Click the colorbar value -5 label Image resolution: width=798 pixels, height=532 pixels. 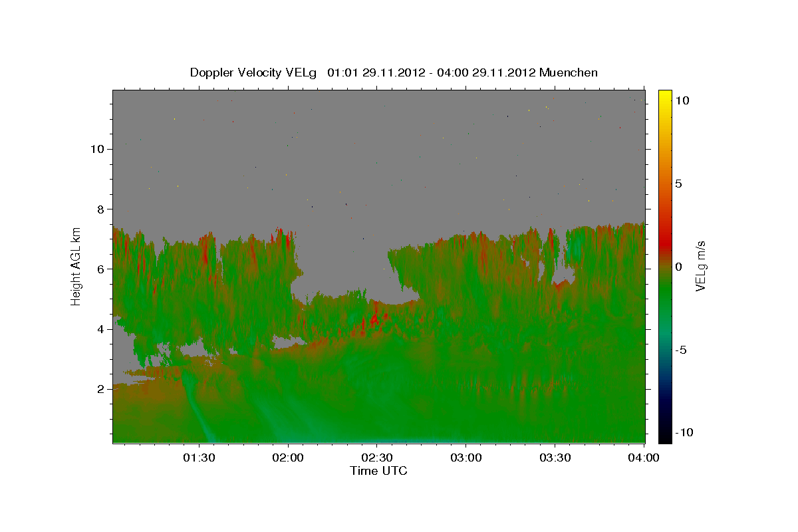(x=680, y=350)
